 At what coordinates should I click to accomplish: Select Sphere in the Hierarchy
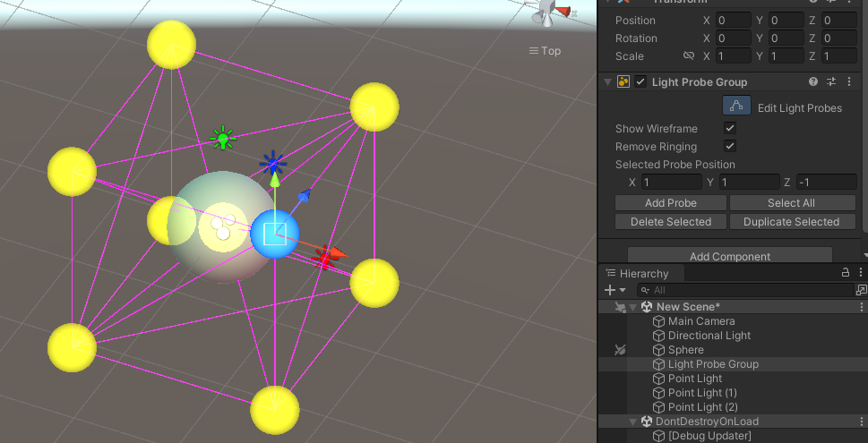686,350
